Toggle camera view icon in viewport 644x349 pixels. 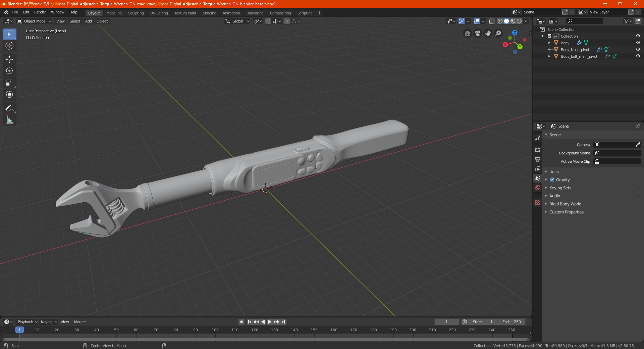pyautogui.click(x=478, y=33)
